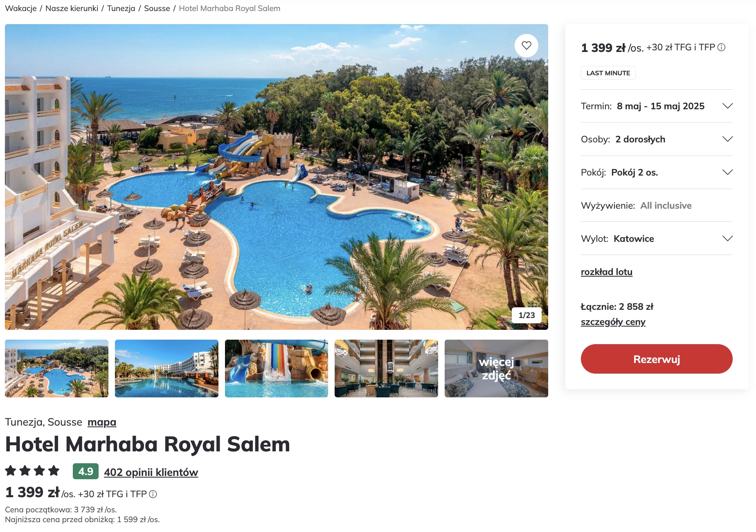756x532 pixels.
Task: Select the hotel lobby interior thumbnail
Action: (386, 368)
